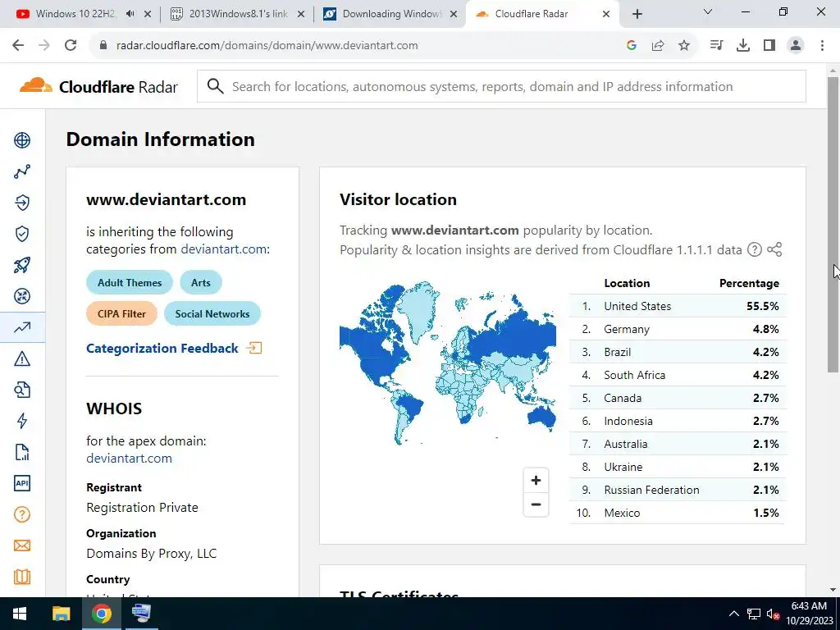The height and width of the screenshot is (630, 840).
Task: Open the orange book glossary sidebar icon
Action: pyautogui.click(x=22, y=577)
